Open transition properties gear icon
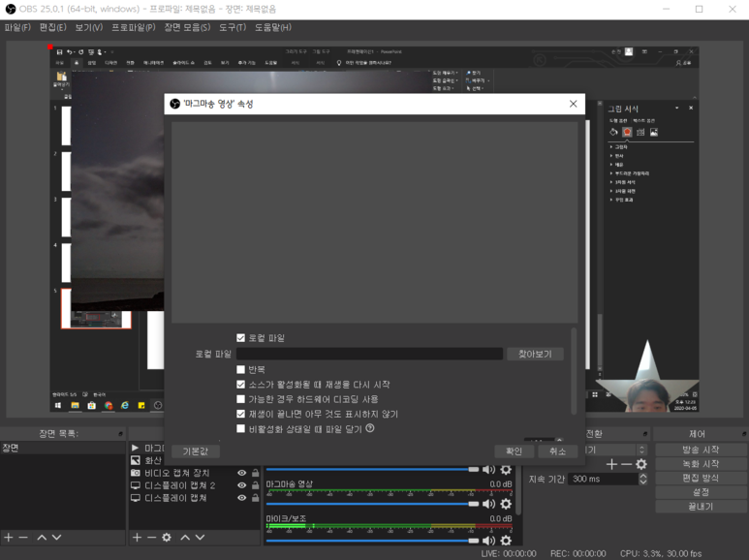The image size is (749, 560). 641,464
